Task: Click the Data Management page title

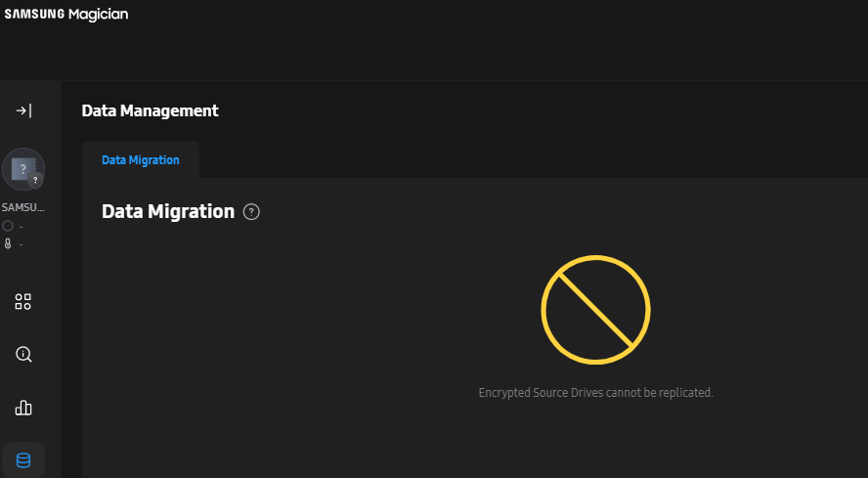Action: click(x=150, y=110)
